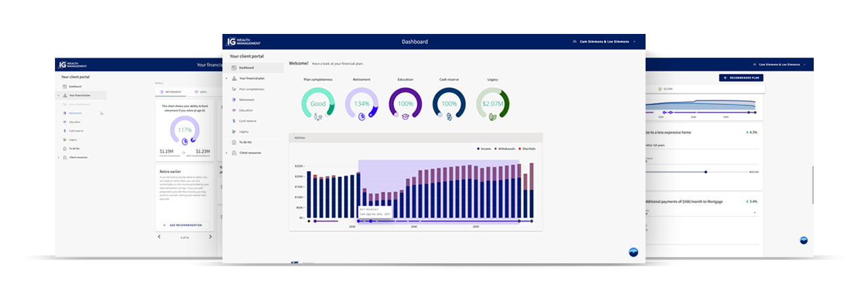
Task: Click the Retirement 134% gauge
Action: tap(361, 104)
